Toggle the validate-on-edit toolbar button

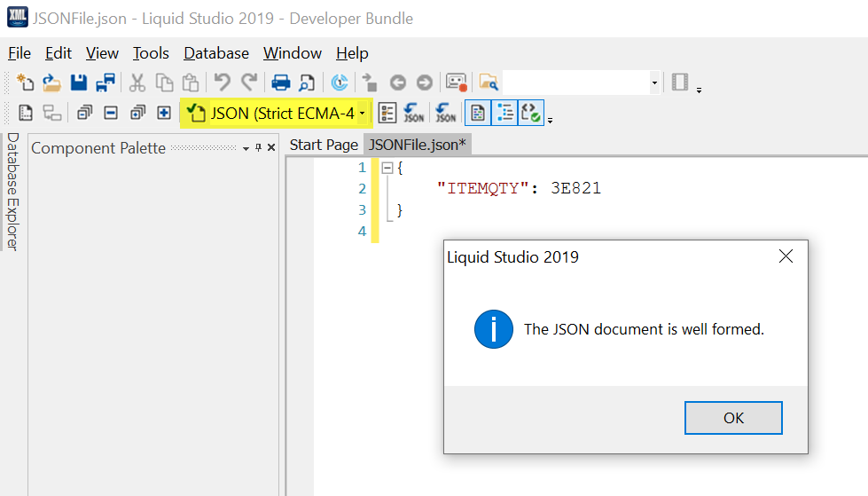click(x=531, y=113)
